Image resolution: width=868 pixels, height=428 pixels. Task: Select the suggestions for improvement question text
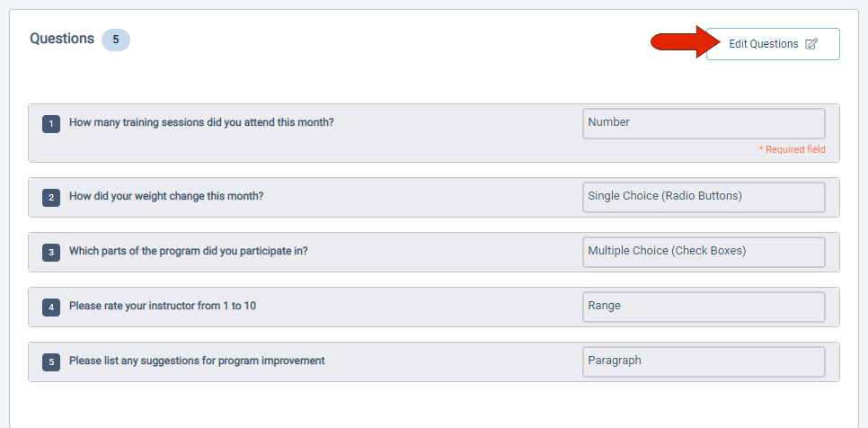tap(197, 361)
